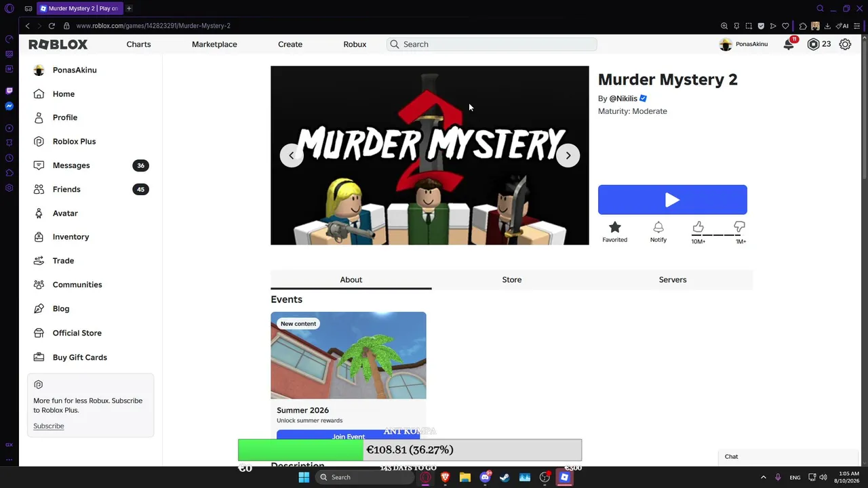Open Steam from the taskbar
The height and width of the screenshot is (488, 868).
tap(505, 477)
